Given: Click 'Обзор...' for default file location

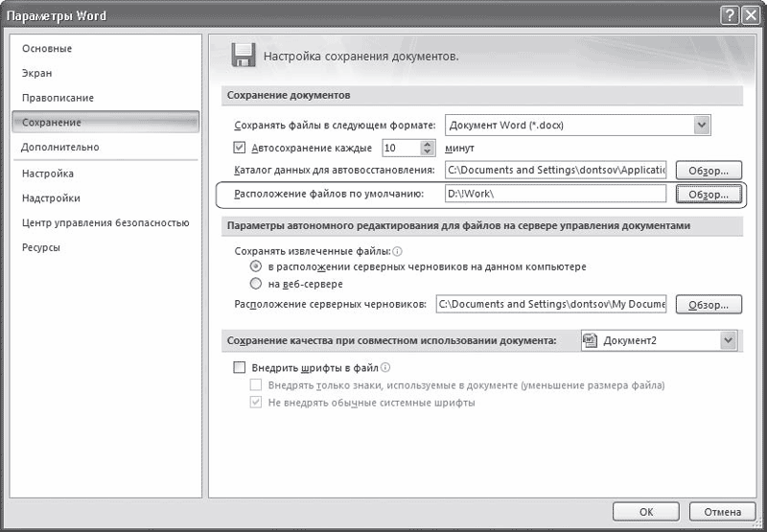Looking at the screenshot, I should coord(709,195).
